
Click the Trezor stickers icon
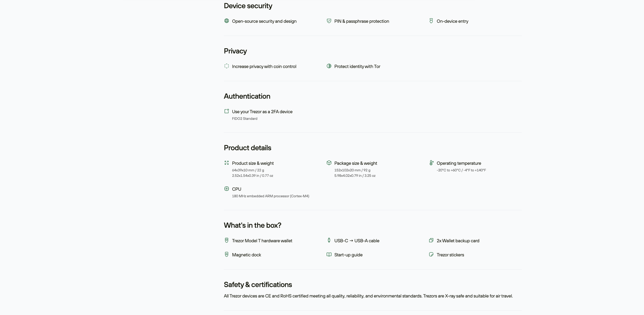pos(431,254)
